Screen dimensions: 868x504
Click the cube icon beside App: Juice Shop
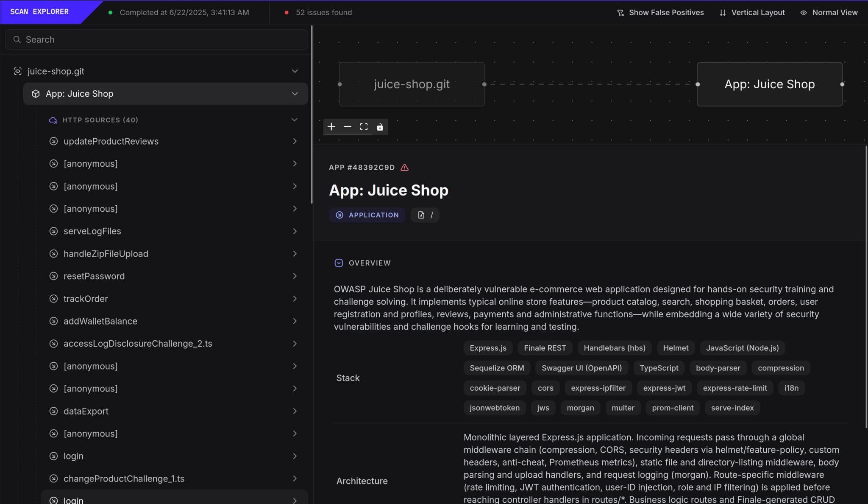click(36, 94)
